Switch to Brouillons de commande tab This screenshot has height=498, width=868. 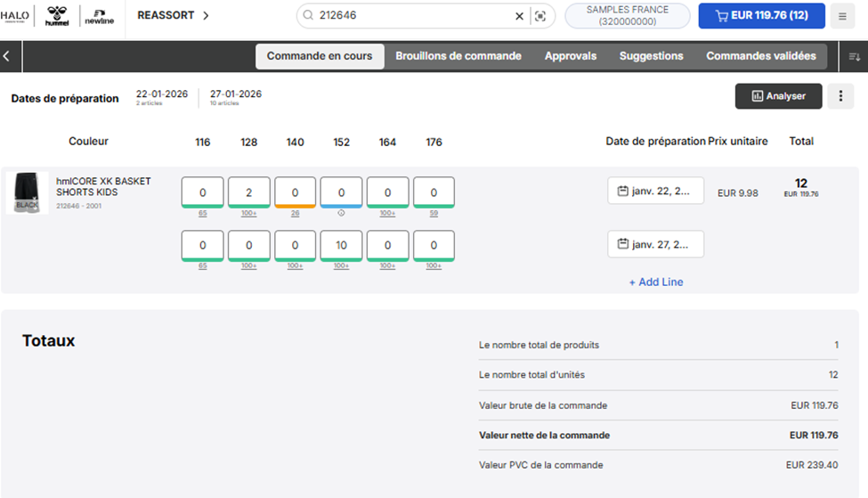(458, 56)
